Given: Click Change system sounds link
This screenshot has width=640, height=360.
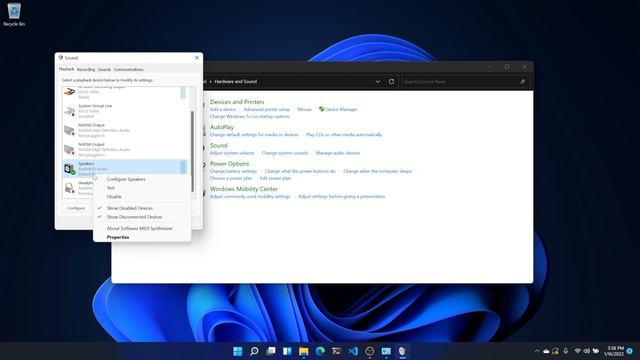Looking at the screenshot, I should click(284, 153).
